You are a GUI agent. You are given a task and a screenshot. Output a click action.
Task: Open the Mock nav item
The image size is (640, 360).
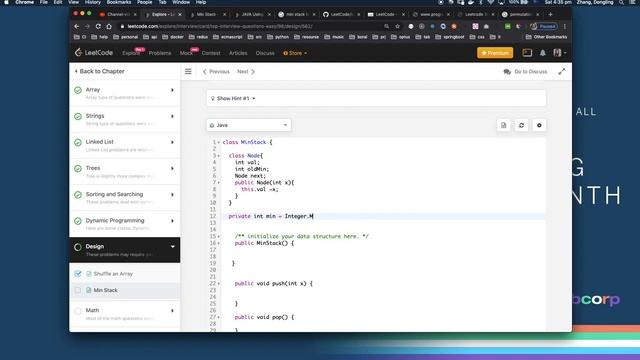click(x=186, y=53)
